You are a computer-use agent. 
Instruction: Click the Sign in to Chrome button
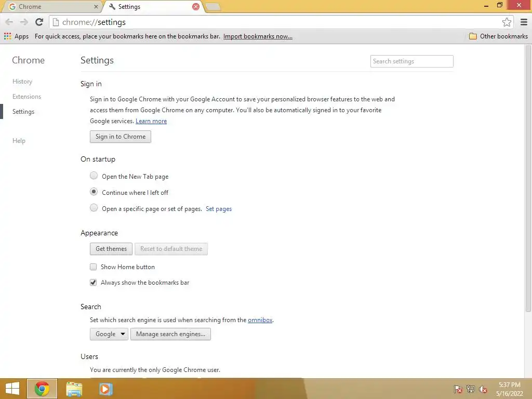tap(121, 137)
